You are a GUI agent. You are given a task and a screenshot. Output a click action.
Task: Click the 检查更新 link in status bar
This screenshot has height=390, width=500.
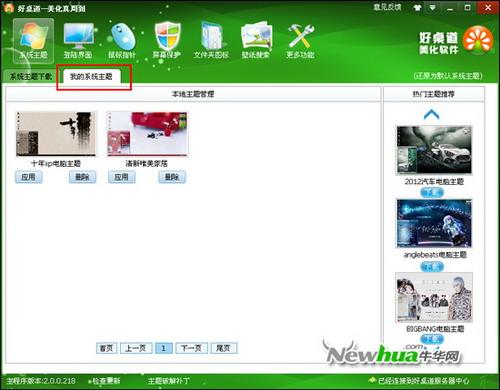(x=104, y=381)
